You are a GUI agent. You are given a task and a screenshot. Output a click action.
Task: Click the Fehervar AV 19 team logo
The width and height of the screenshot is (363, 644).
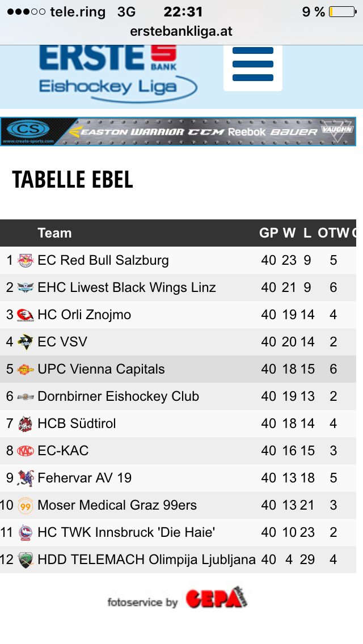click(26, 478)
